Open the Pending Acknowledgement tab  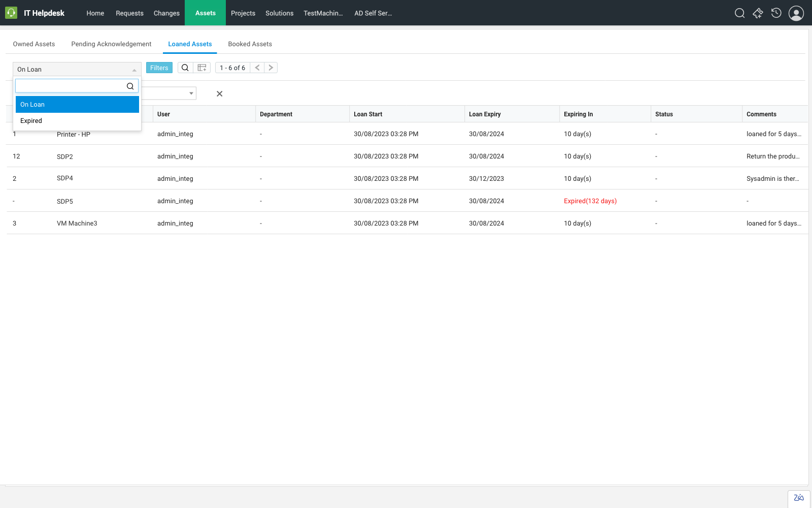point(111,44)
